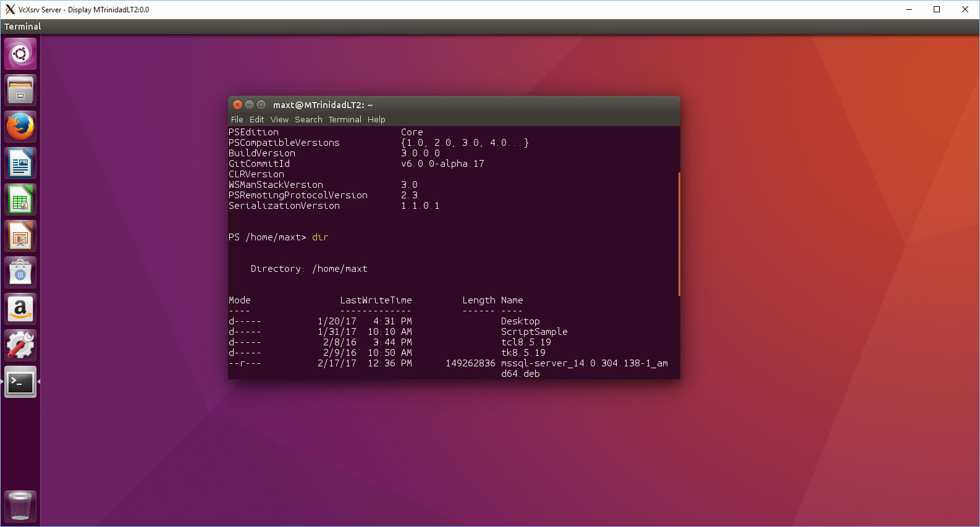Click the 'PSEdition' property label
The image size is (980, 527).
pyautogui.click(x=253, y=132)
